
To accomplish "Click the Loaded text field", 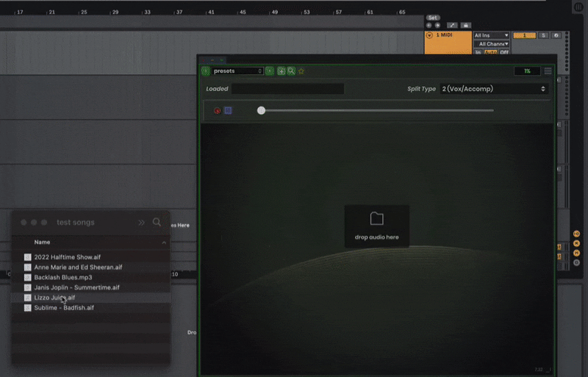I will click(x=287, y=89).
